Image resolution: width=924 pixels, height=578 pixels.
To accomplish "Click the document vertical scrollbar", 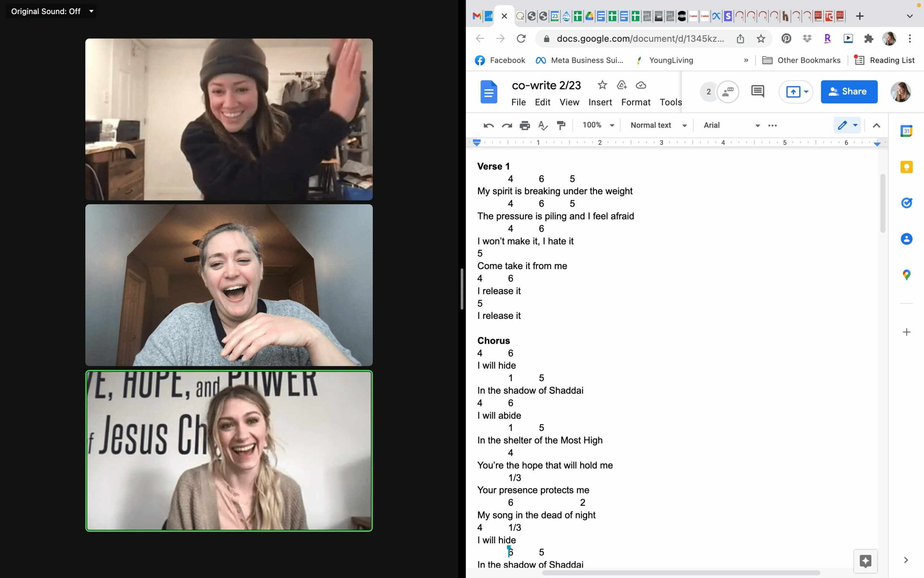I will (883, 203).
